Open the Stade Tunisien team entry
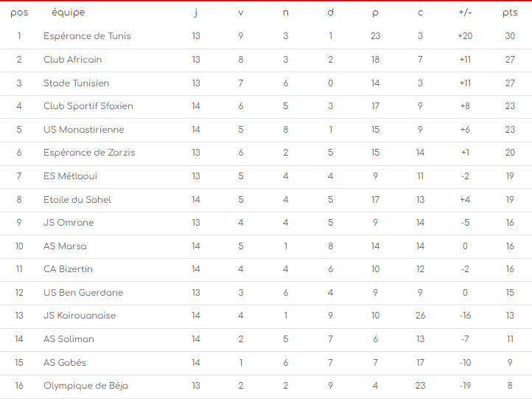 click(77, 83)
